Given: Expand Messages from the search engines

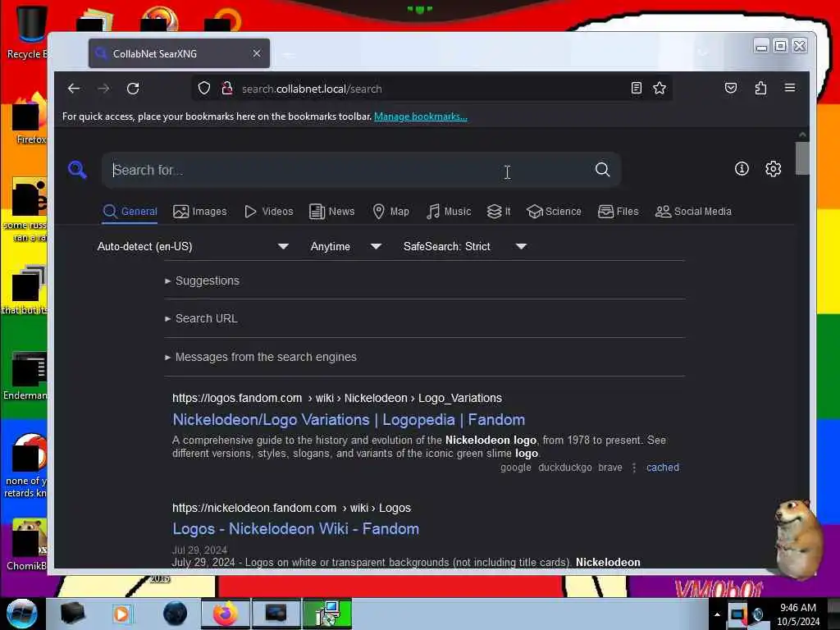Looking at the screenshot, I should pyautogui.click(x=261, y=358).
